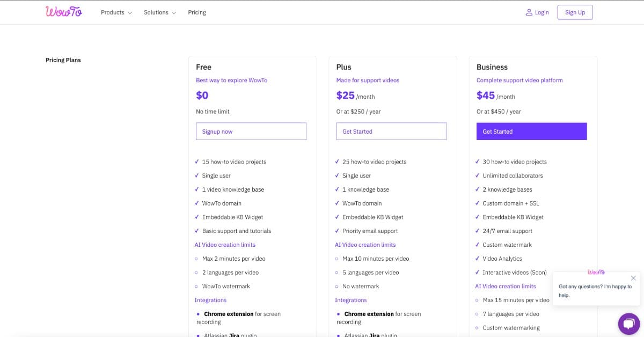Click the checkmark beside 15 how-to video projects
Viewport: 644px width, 337px height.
pyautogui.click(x=197, y=162)
